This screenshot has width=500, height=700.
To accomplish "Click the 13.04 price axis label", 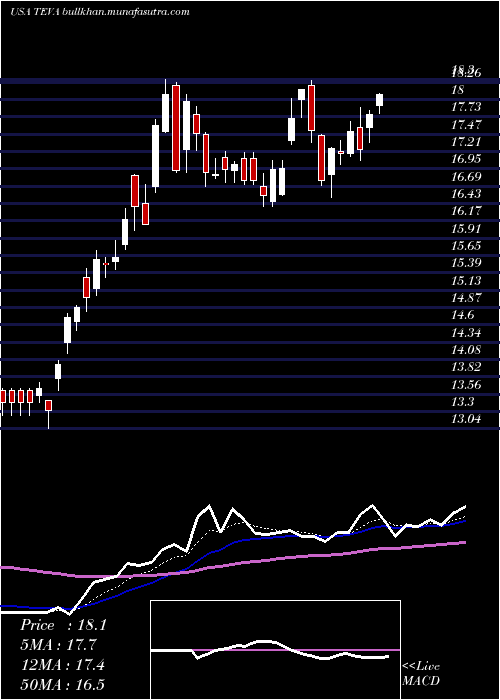I will [x=466, y=419].
